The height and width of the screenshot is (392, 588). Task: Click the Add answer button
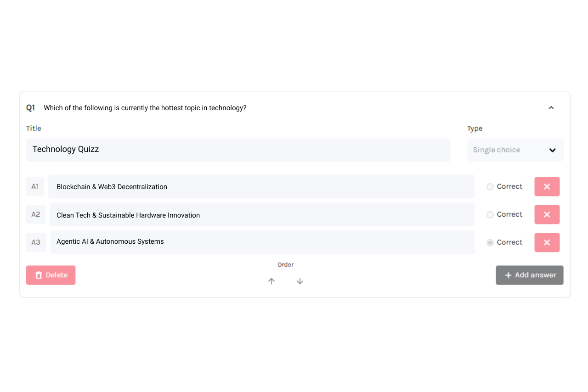pos(529,275)
